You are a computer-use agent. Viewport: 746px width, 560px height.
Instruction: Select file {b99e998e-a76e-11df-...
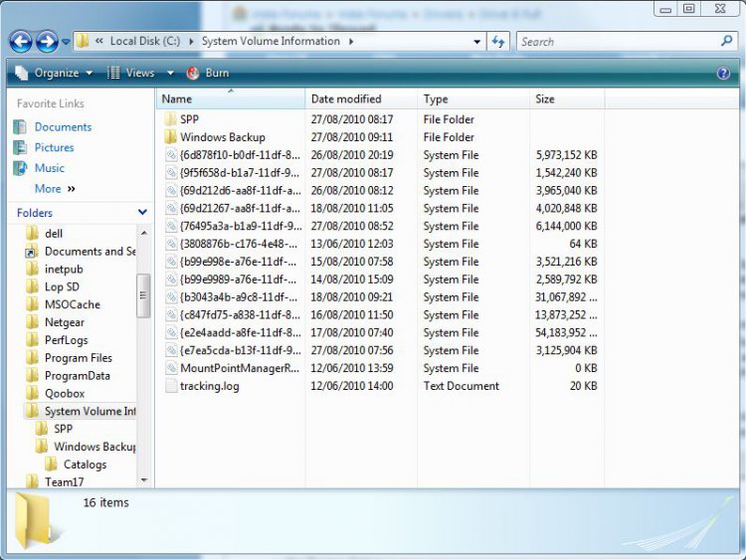pos(239,262)
